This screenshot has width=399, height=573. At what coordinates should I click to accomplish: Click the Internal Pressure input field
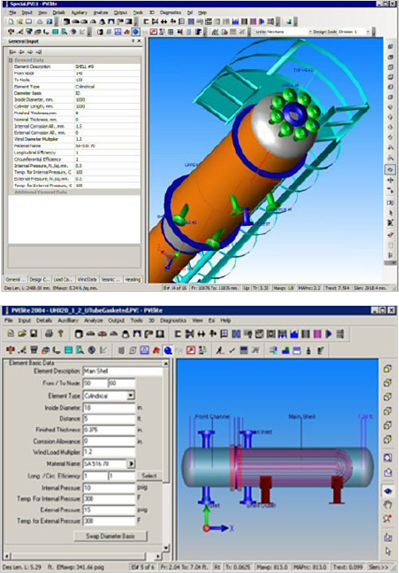click(x=109, y=488)
